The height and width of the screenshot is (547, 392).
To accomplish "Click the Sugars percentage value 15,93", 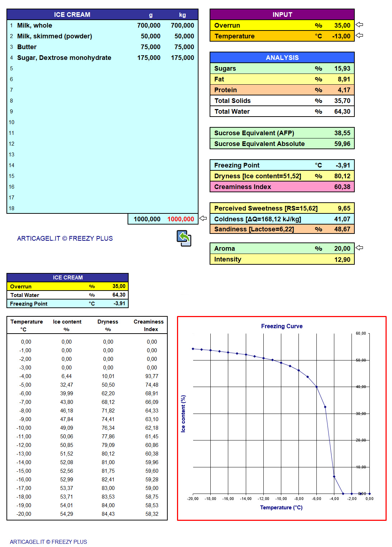I will (342, 69).
